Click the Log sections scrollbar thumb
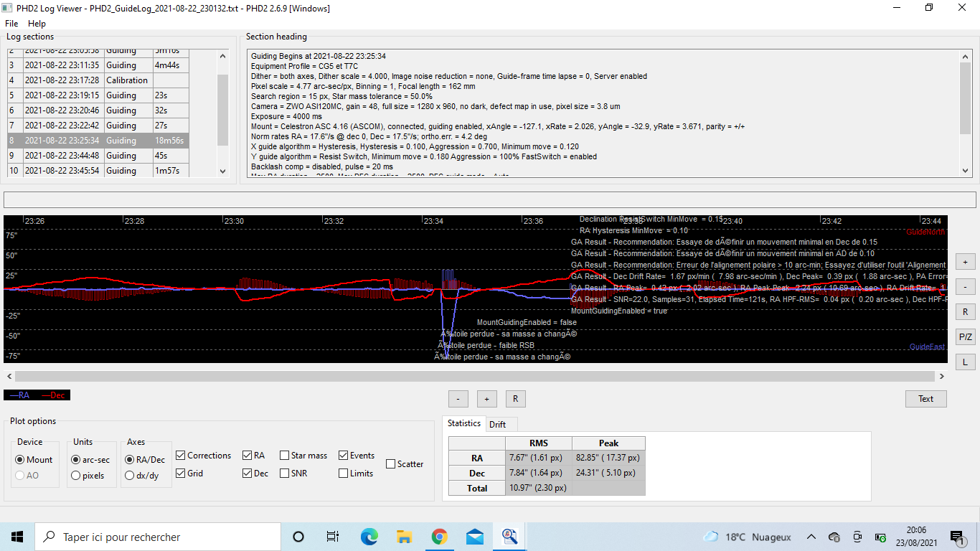This screenshot has width=980, height=551. 222,110
